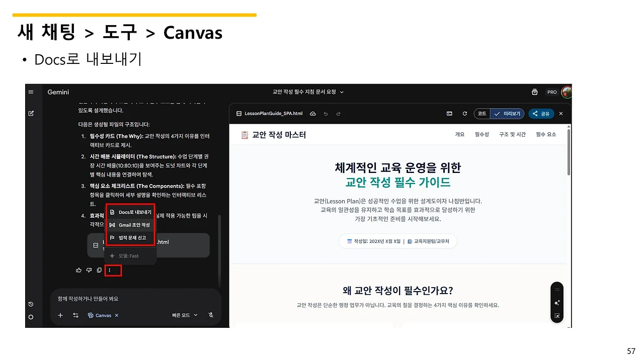Image resolution: width=644 pixels, height=362 pixels.
Task: Remove the Canvas tool chip with its X
Action: point(117,315)
